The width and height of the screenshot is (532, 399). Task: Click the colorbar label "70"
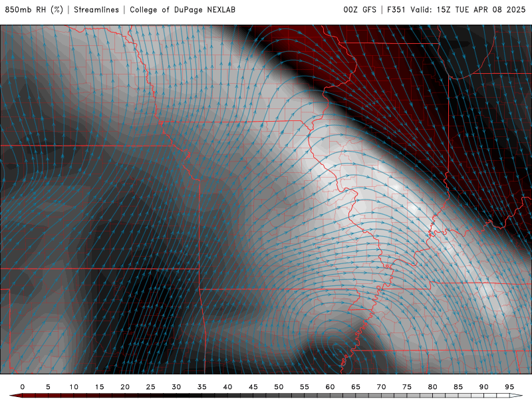tap(381, 387)
